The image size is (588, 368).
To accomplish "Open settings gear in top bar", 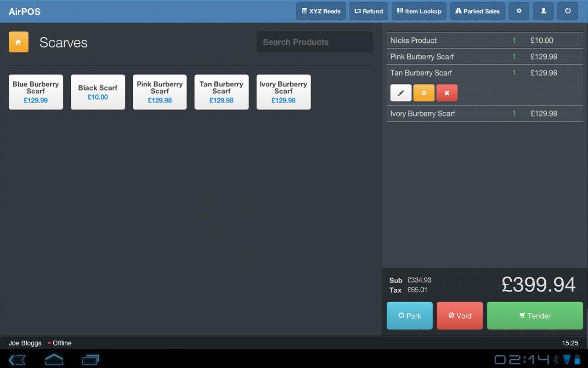I will pyautogui.click(x=519, y=11).
